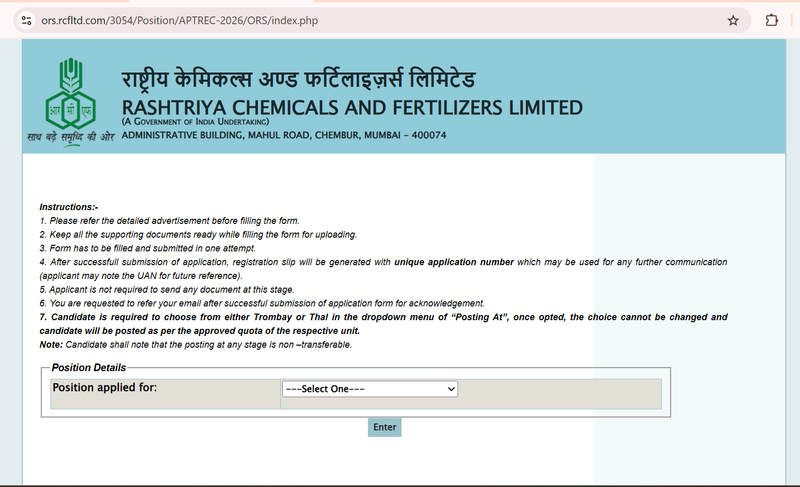Click the bold text unique application number
Screen dimensions: 800x487
(454, 262)
